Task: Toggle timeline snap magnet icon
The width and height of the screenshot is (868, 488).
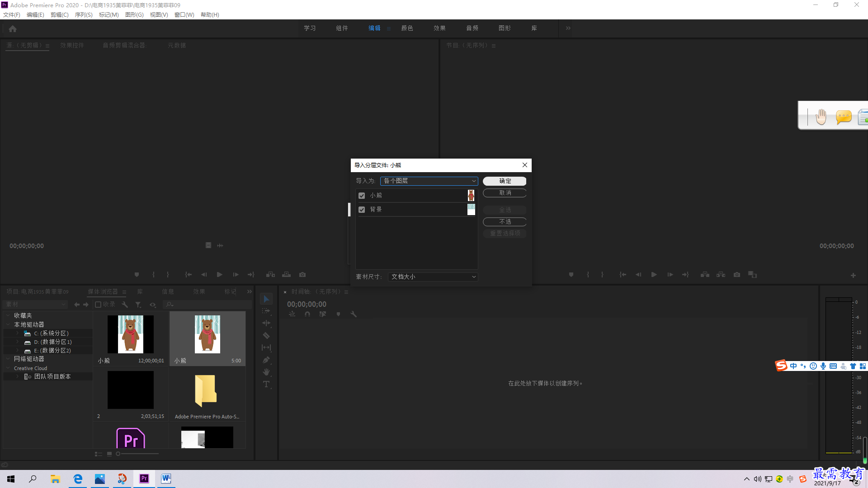Action: [x=307, y=314]
